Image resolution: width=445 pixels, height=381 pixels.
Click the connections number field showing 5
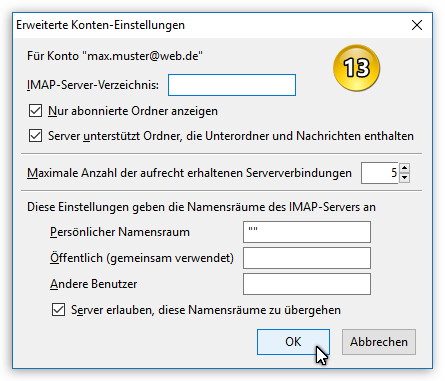(x=380, y=173)
